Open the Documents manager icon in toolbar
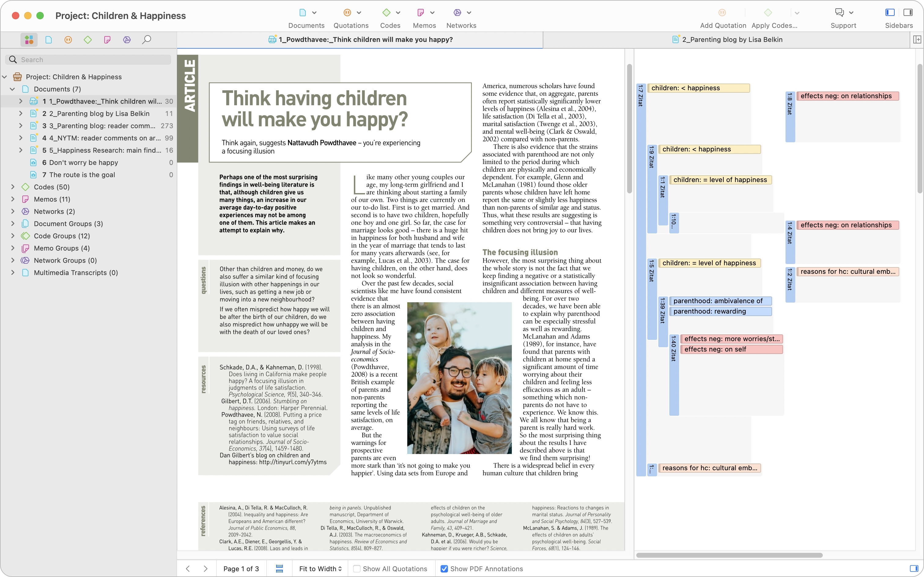 tap(303, 13)
